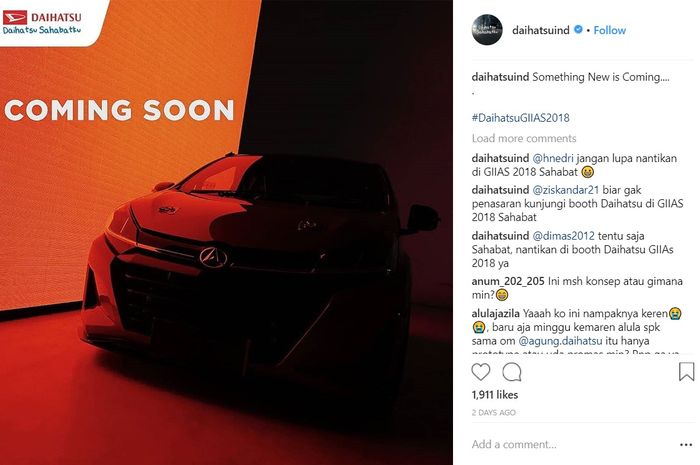The image size is (700, 465).
Task: Click the Add a comment field
Action: [x=571, y=444]
